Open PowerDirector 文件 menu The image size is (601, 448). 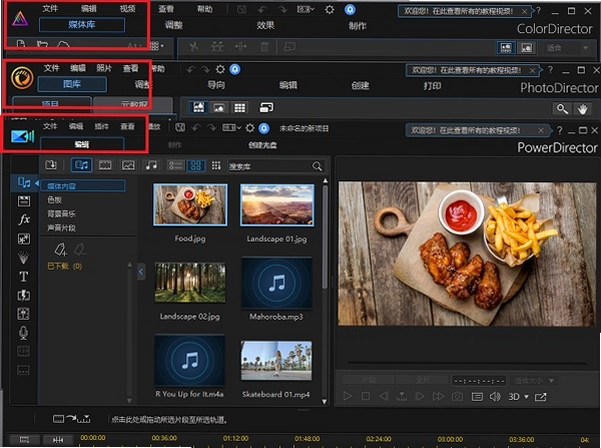50,126
